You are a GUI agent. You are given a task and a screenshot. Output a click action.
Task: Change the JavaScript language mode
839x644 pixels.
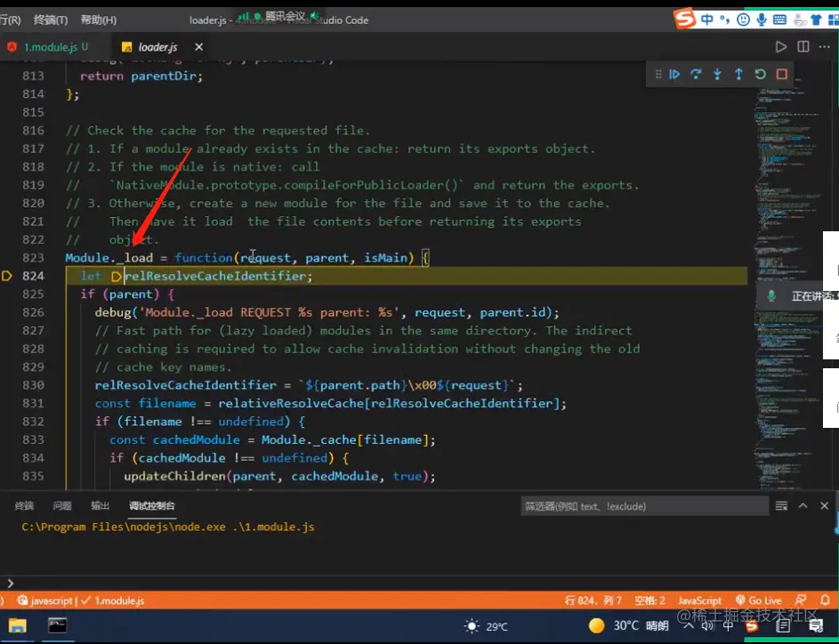(699, 600)
